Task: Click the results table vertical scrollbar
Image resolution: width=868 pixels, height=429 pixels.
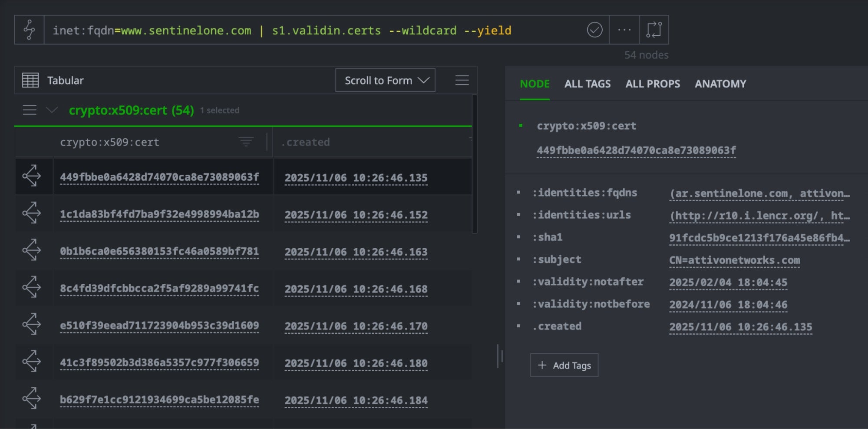Action: click(x=474, y=165)
